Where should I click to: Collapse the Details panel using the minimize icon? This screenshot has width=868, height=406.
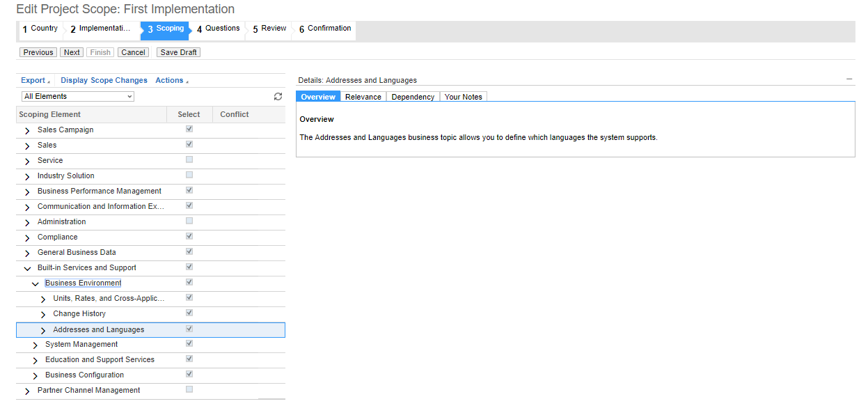(849, 79)
